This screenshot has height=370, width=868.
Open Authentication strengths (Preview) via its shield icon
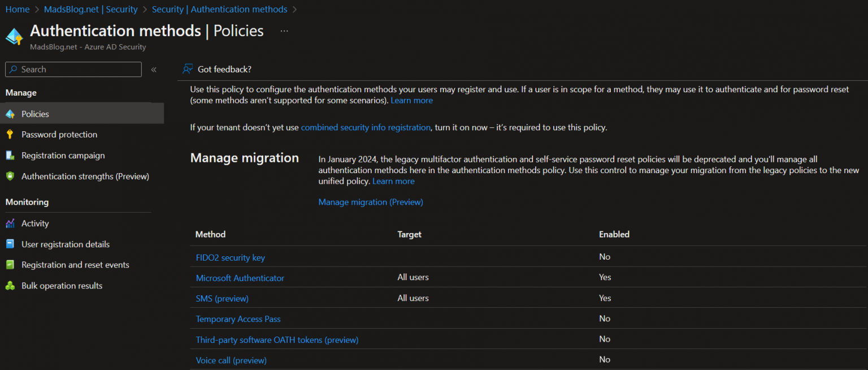11,176
